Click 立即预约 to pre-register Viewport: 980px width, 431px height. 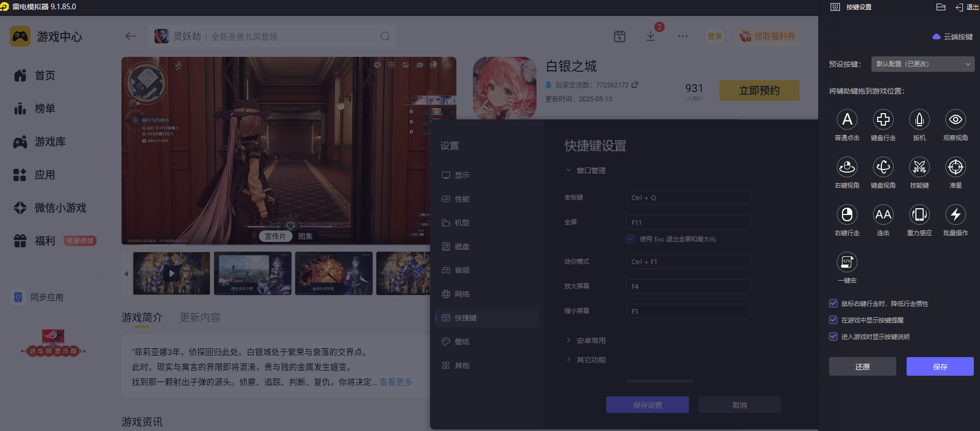tap(759, 90)
